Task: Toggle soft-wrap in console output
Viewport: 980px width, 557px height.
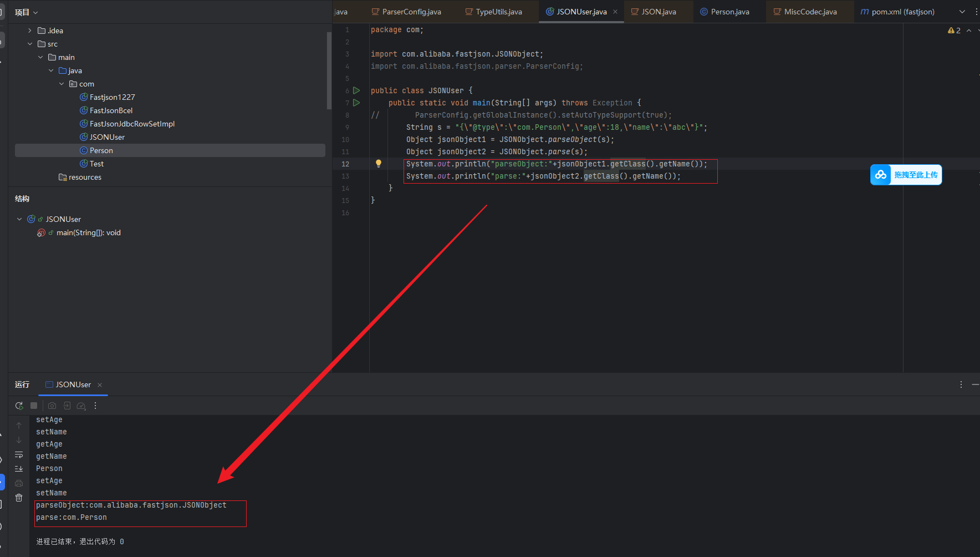Action: click(x=19, y=454)
